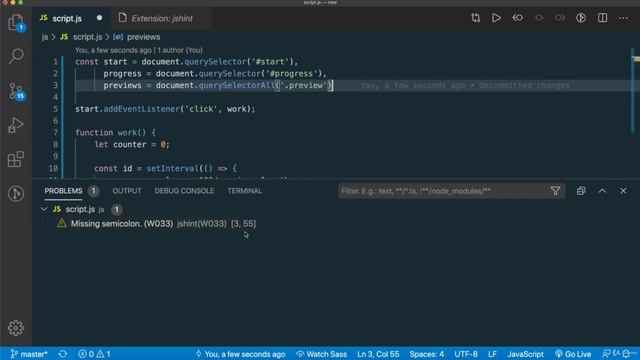
Task: Maximize the panel with the up chevron
Action: pyautogui.click(x=602, y=191)
